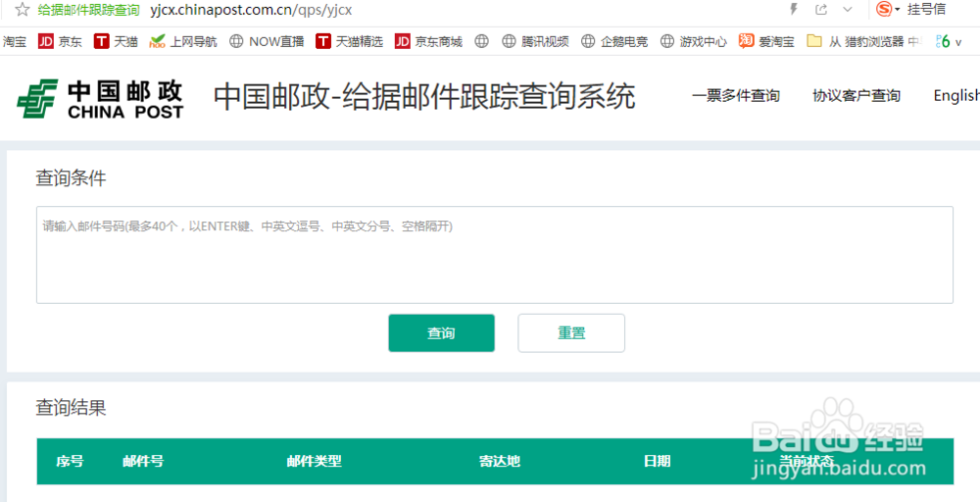980x502 pixels.
Task: Click the share page icon
Action: click(x=821, y=10)
